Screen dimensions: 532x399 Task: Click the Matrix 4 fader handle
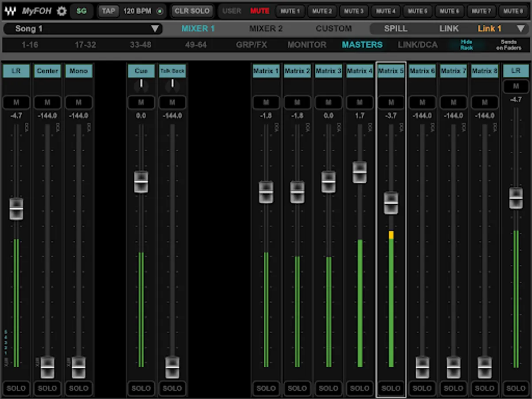click(360, 172)
